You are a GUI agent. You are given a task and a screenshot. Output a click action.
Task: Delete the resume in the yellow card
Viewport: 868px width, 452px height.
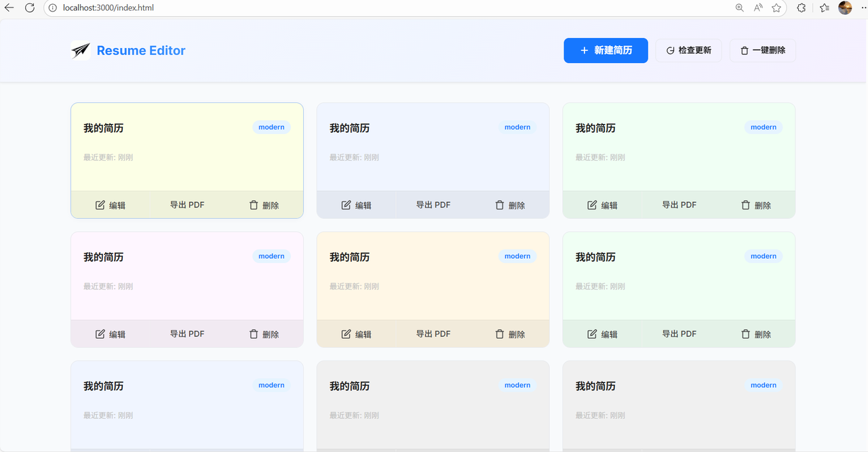click(264, 205)
